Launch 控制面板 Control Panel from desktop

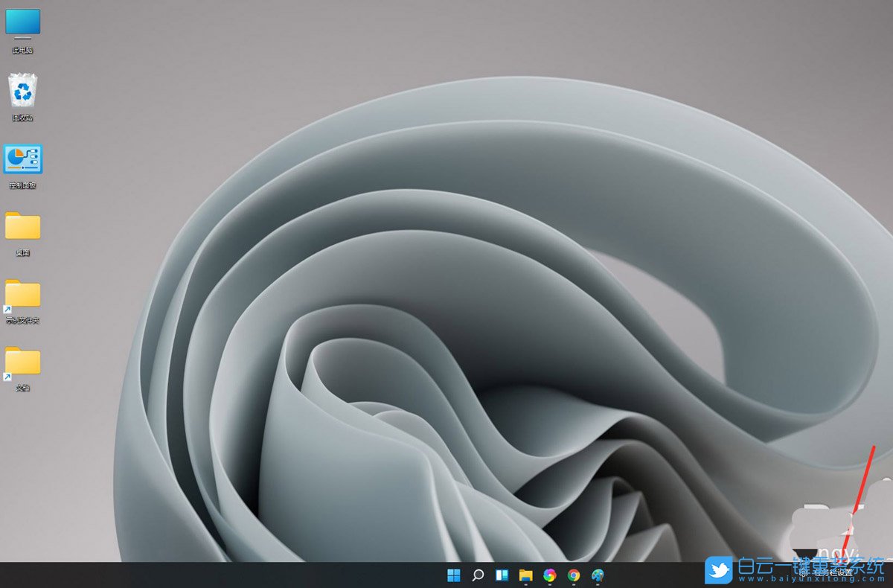(22, 159)
